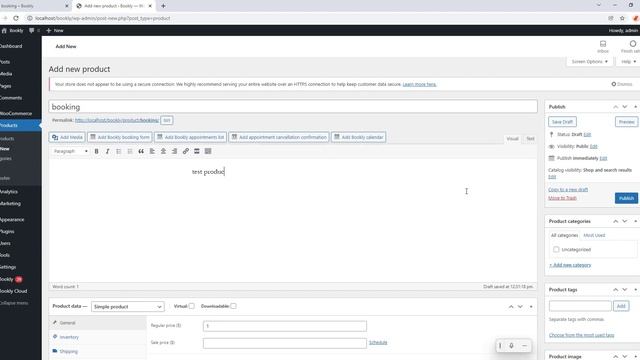
Task: Open the General product data tab
Action: click(98, 323)
